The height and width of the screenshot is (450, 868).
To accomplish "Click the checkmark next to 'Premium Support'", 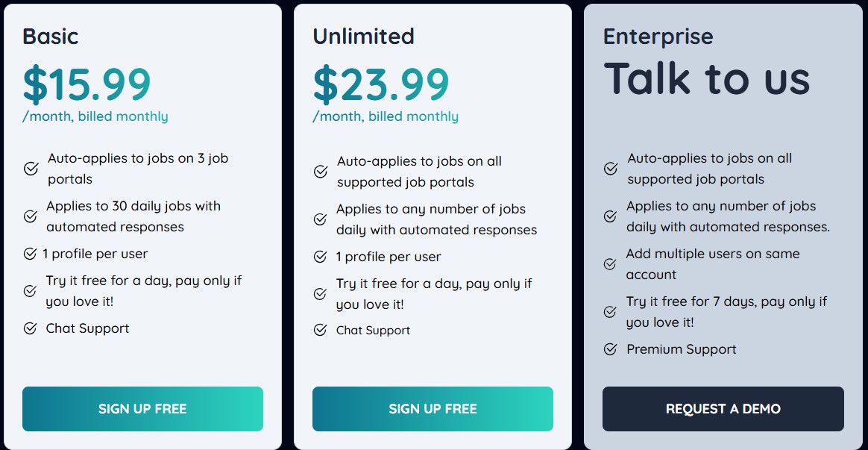I will (610, 349).
